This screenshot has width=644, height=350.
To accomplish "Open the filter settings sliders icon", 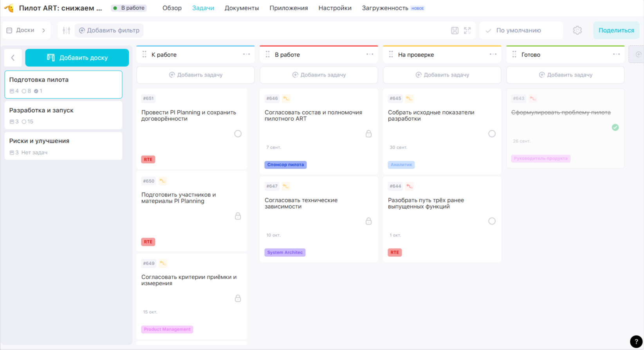I will click(67, 30).
